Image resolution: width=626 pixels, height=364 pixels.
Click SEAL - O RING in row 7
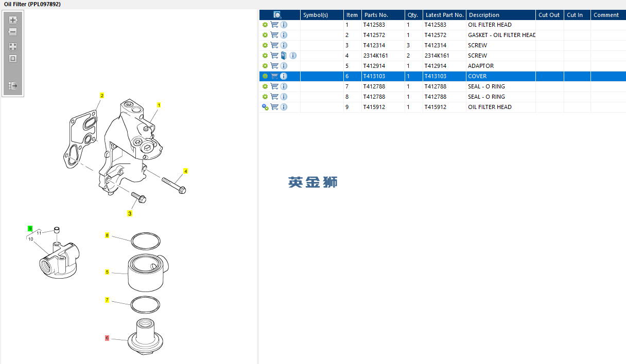(486, 86)
